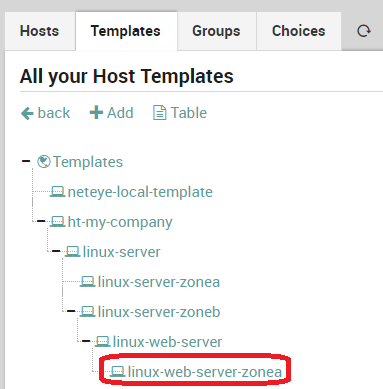Image resolution: width=383 pixels, height=389 pixels.
Task: Collapse the ht-my-company node
Action: click(x=41, y=221)
